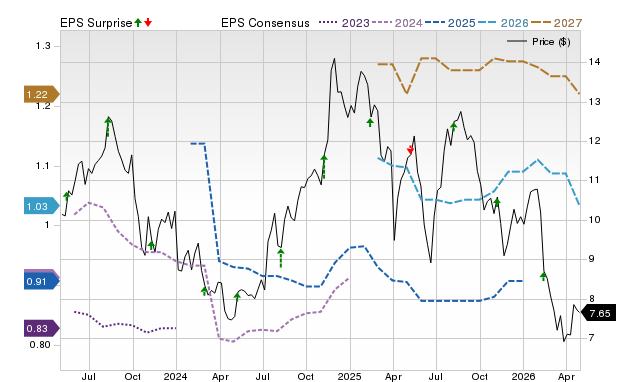640x382 pixels.
Task: Toggle the 2026 consensus legend entry
Action: (x=503, y=23)
